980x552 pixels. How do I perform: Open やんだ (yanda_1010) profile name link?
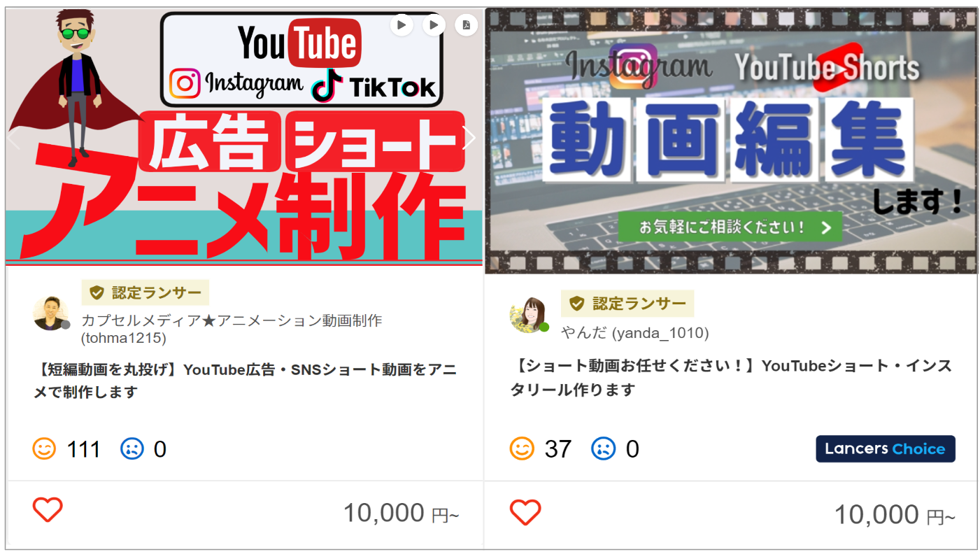pos(635,333)
